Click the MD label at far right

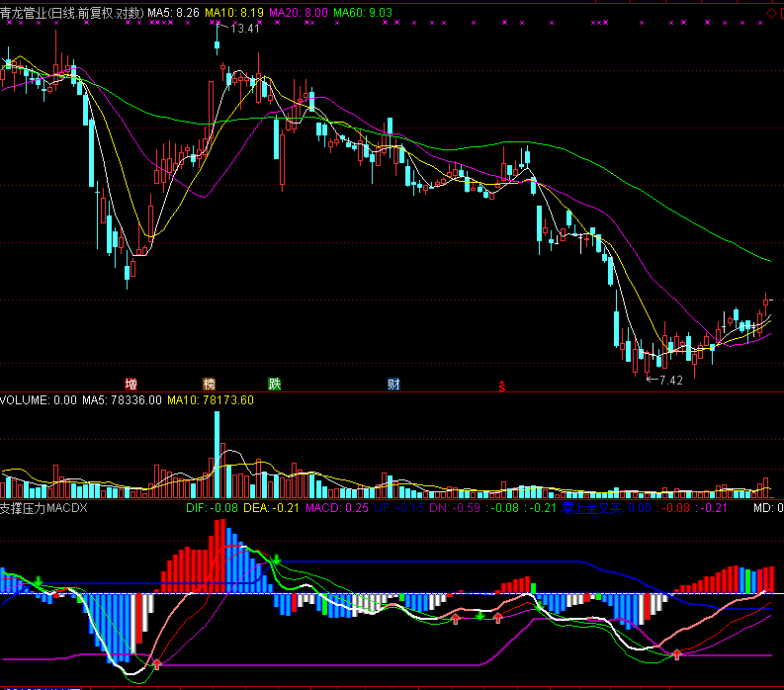pyautogui.click(x=768, y=508)
